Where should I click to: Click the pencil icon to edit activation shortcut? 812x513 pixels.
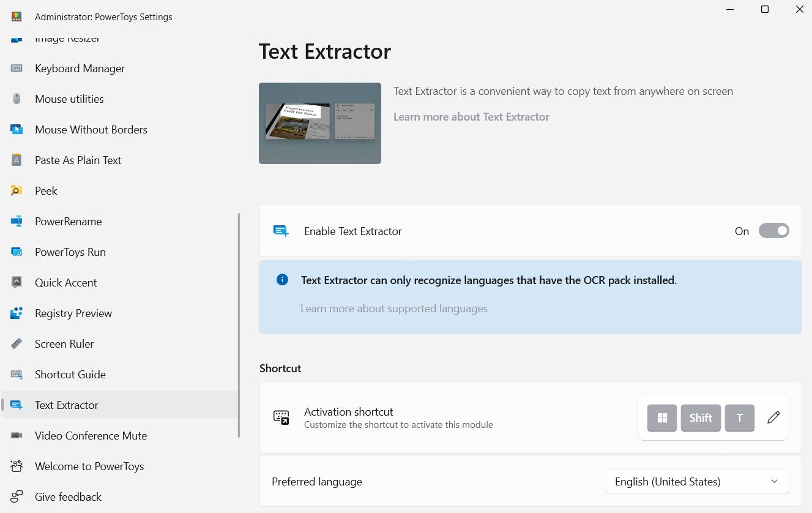coord(773,418)
